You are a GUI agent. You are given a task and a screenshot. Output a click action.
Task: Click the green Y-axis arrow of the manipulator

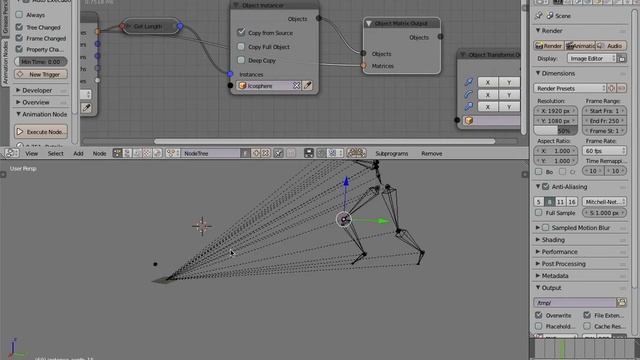tap(383, 221)
